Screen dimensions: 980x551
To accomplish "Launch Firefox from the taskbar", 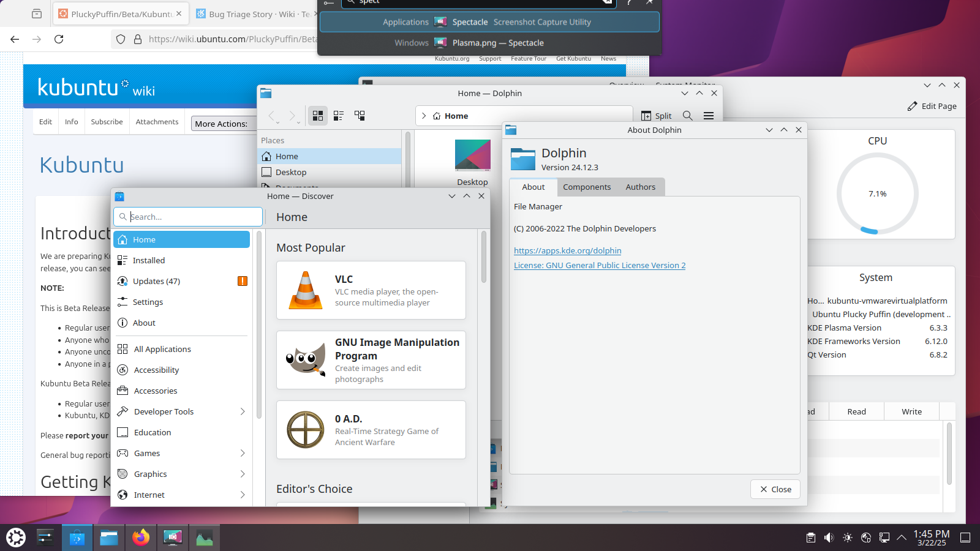I will pos(141,538).
